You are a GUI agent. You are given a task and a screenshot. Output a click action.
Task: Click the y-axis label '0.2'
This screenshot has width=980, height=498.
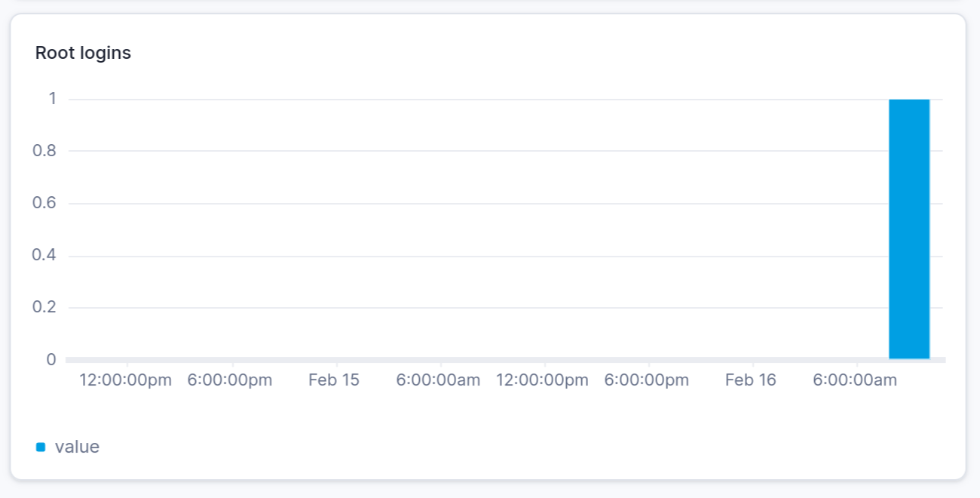pyautogui.click(x=44, y=307)
